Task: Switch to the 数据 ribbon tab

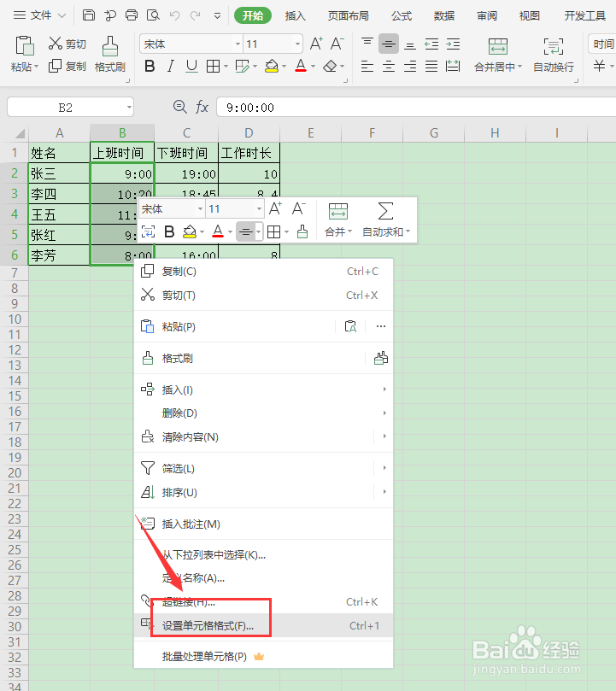Action: point(444,16)
